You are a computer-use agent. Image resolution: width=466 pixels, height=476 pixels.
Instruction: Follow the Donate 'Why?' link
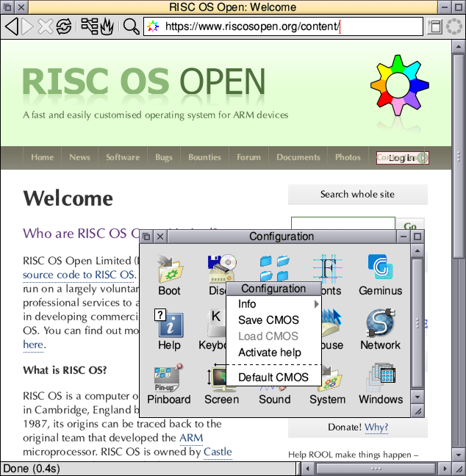[376, 427]
